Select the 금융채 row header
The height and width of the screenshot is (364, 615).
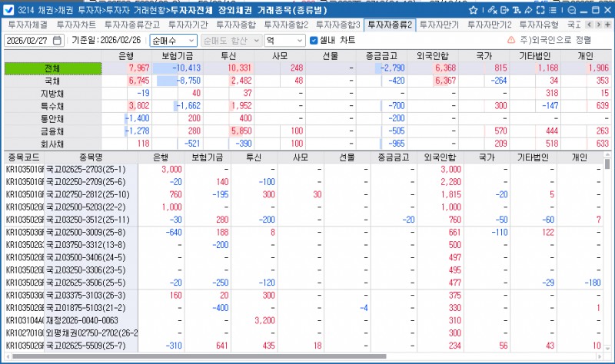coord(52,131)
